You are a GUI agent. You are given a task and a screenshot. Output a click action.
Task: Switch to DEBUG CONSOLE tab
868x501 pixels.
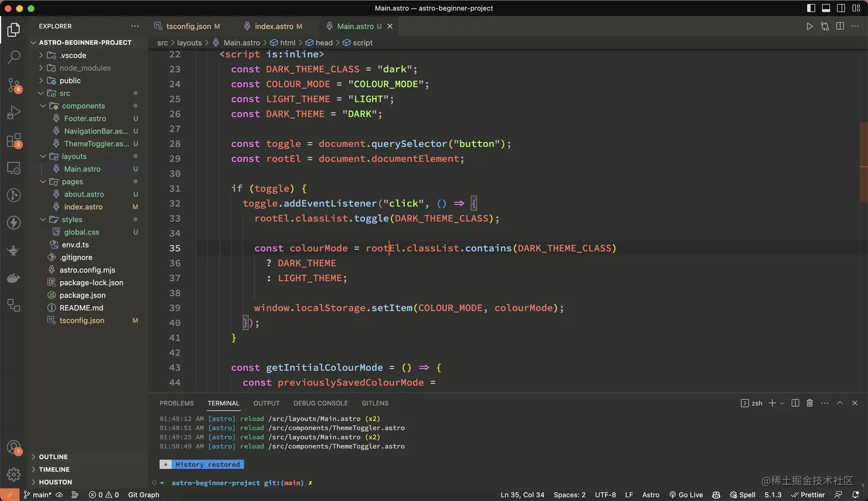320,403
